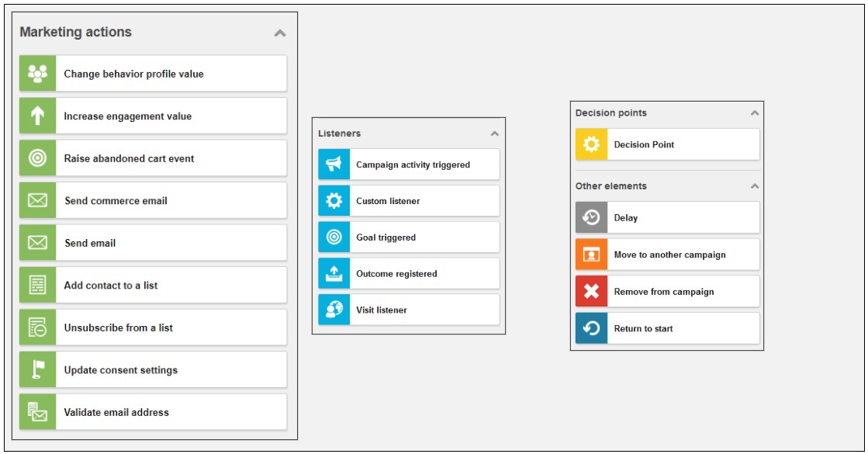This screenshot has height=454, width=868.
Task: Pick the Visit listener label
Action: point(382,310)
